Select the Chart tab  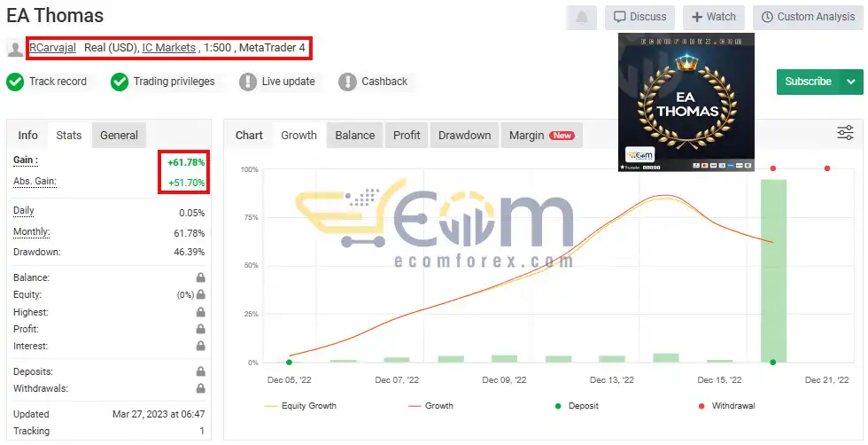click(249, 136)
